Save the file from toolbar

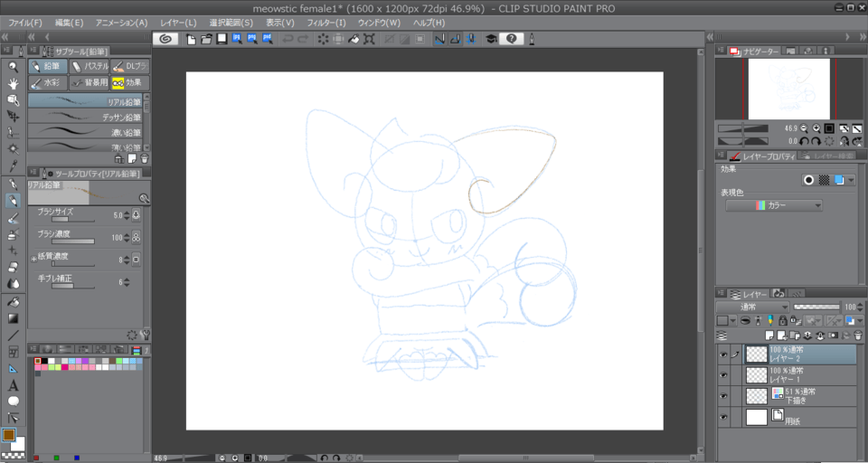point(222,39)
